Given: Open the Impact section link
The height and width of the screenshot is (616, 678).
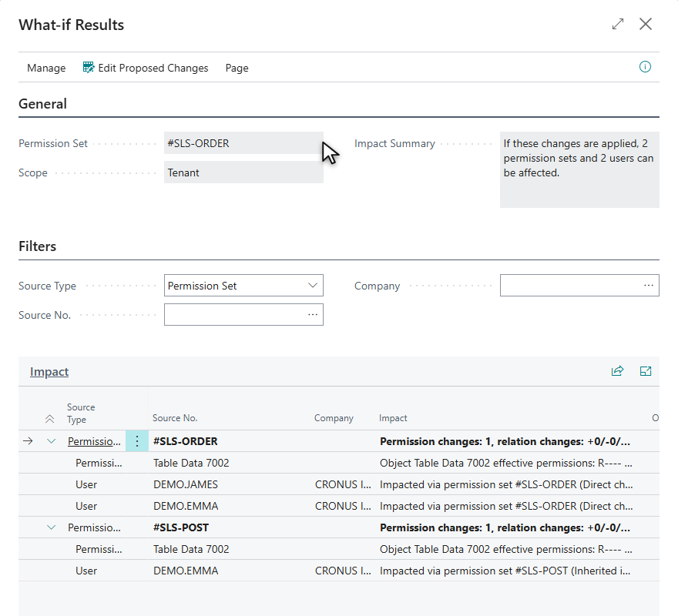Looking at the screenshot, I should click(49, 372).
